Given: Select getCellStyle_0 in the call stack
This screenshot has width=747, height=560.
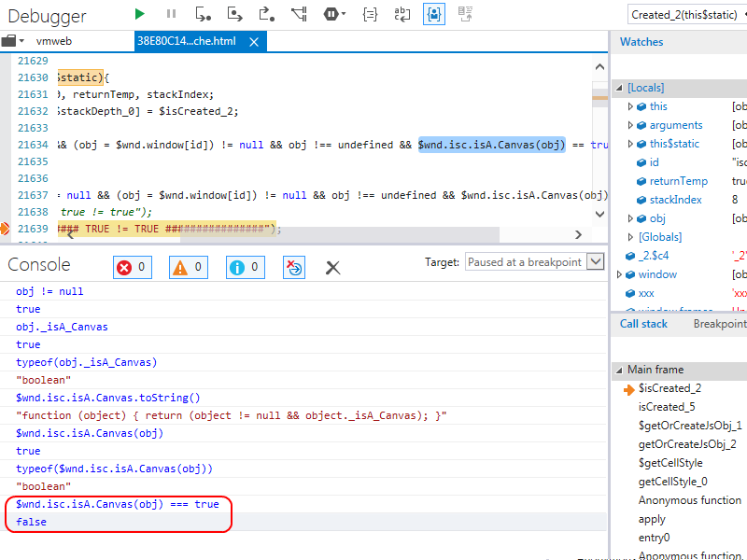Looking at the screenshot, I should 672,482.
